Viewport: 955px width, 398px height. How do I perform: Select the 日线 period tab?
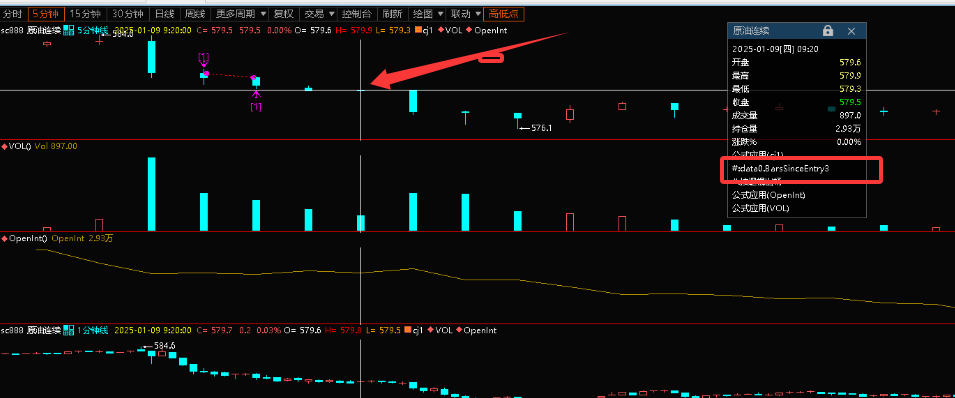[164, 13]
